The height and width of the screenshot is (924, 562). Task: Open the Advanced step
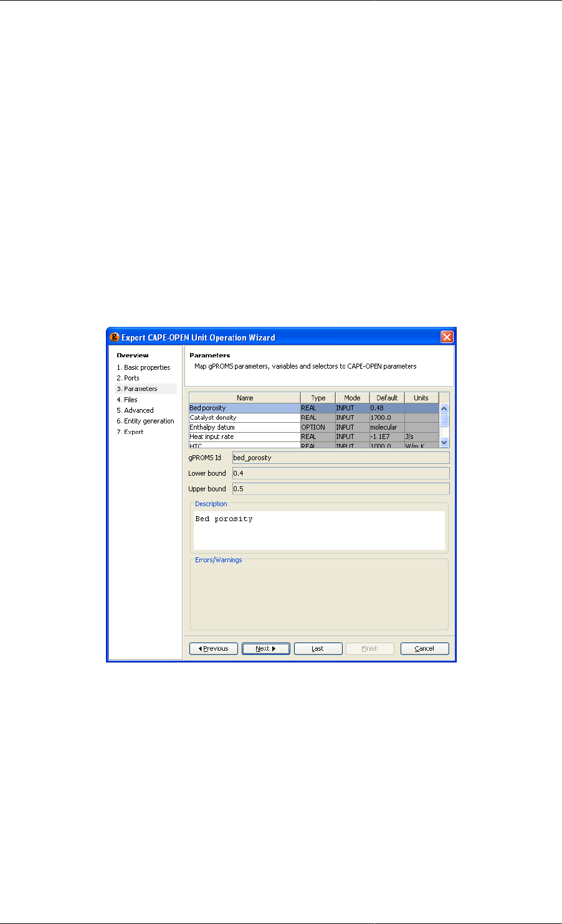coord(135,410)
